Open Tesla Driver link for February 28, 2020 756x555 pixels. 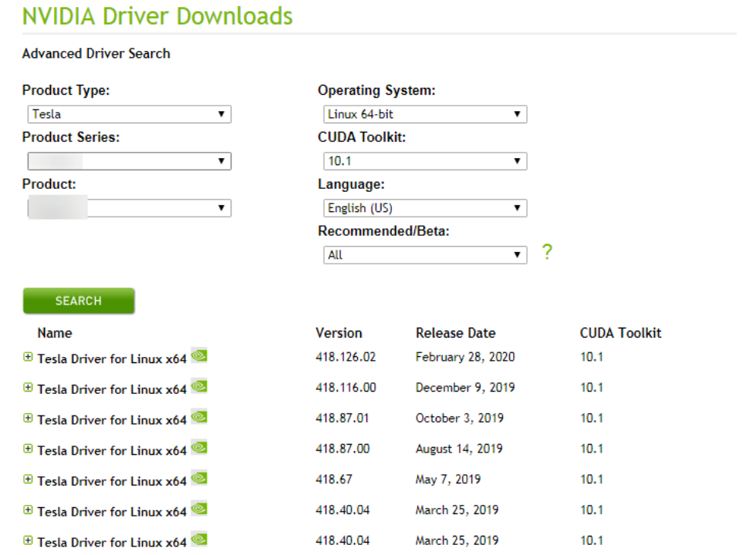pyautogui.click(x=112, y=359)
